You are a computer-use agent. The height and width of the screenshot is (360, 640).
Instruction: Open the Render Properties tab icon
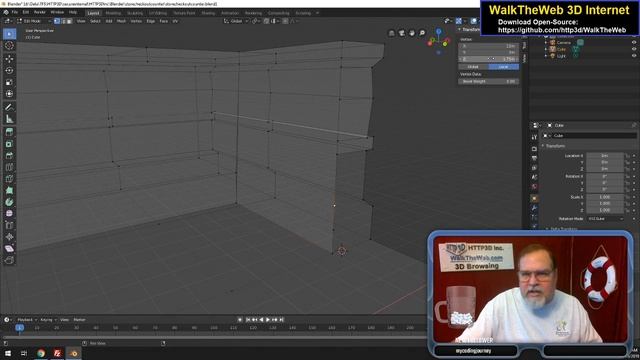click(534, 149)
